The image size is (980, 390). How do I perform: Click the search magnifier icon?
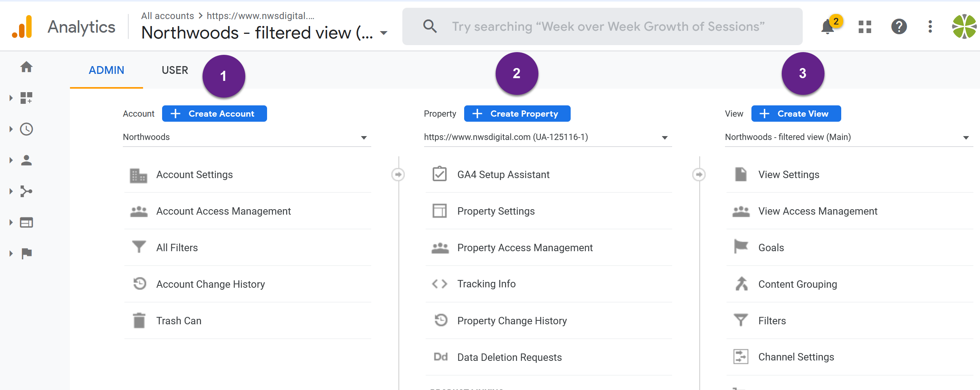(x=430, y=26)
